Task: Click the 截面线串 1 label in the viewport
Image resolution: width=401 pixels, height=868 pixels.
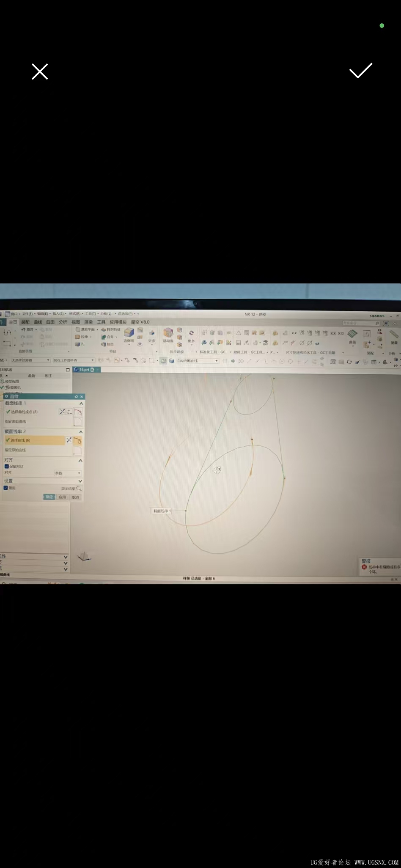Action: click(x=162, y=511)
